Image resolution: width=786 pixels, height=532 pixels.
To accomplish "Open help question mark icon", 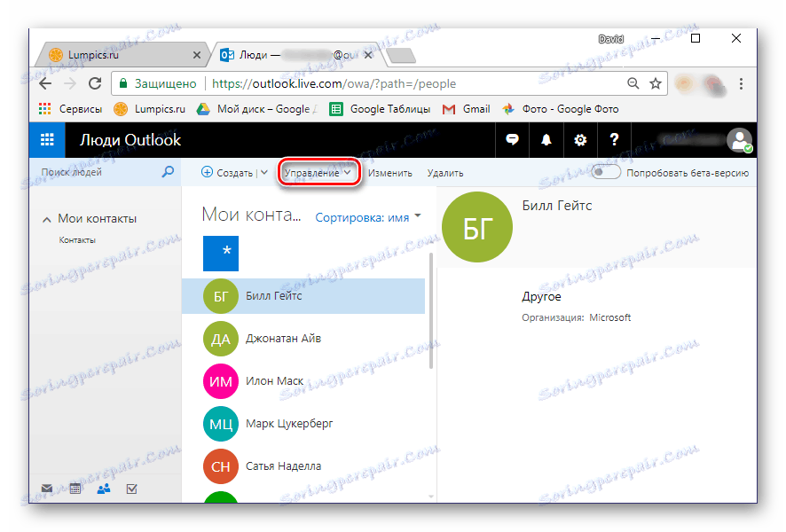I will pyautogui.click(x=614, y=140).
